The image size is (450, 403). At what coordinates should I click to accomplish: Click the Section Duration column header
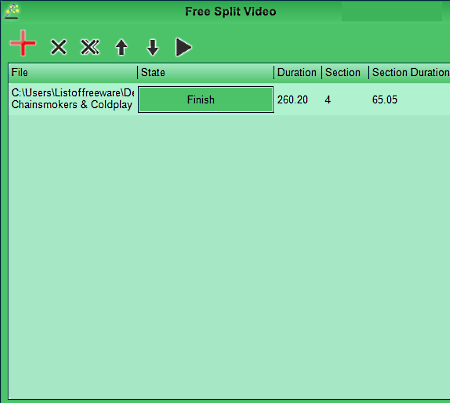pos(410,72)
